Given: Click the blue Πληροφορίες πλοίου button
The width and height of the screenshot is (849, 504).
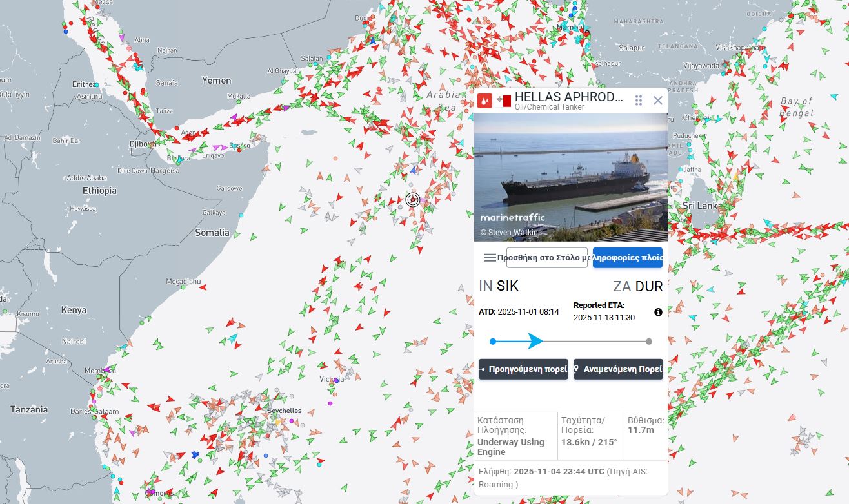Looking at the screenshot, I should [628, 258].
